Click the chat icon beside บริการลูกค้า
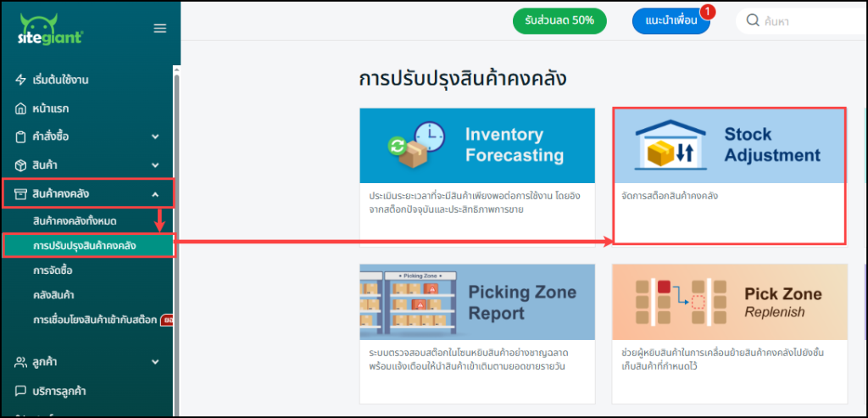This screenshot has height=418, width=868. pyautogui.click(x=21, y=391)
